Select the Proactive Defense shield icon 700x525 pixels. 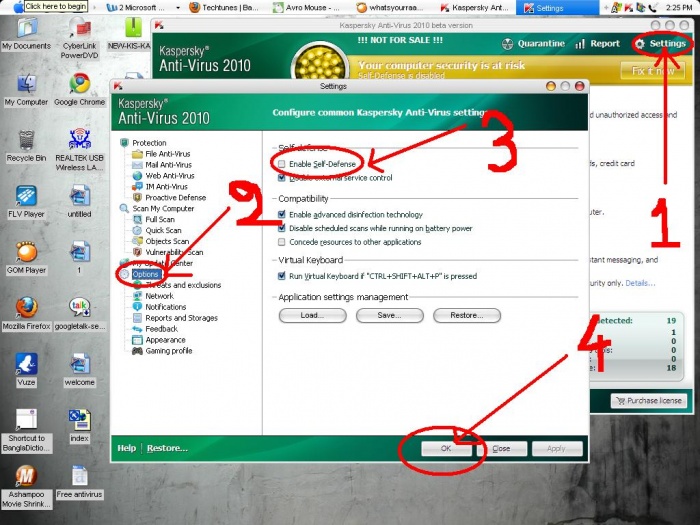tap(138, 197)
